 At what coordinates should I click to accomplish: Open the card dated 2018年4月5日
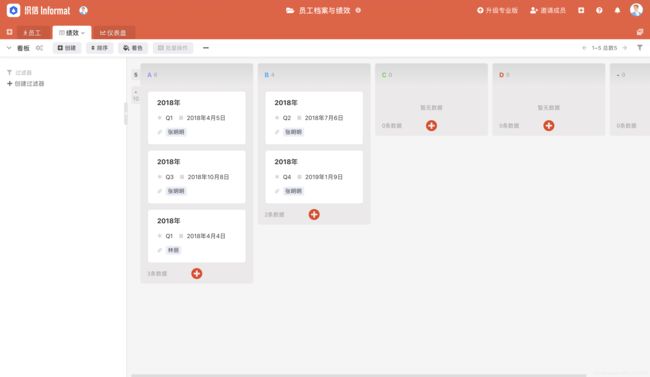pyautogui.click(x=196, y=118)
